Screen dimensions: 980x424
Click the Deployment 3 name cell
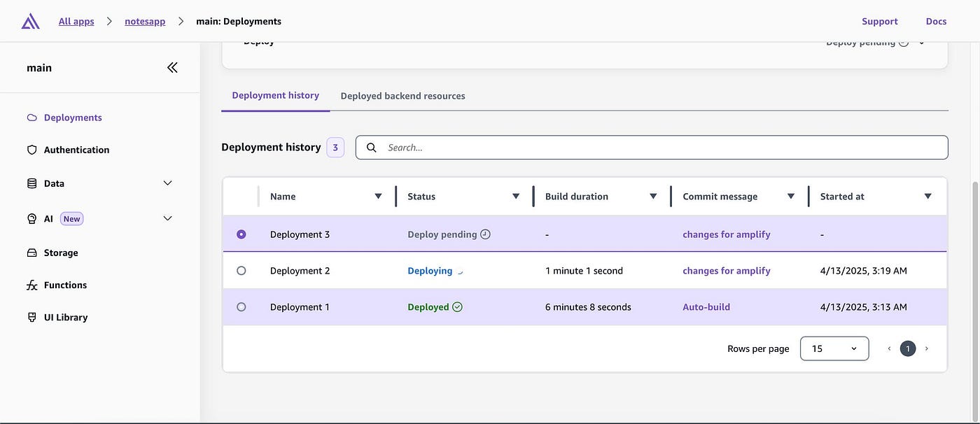pos(300,234)
